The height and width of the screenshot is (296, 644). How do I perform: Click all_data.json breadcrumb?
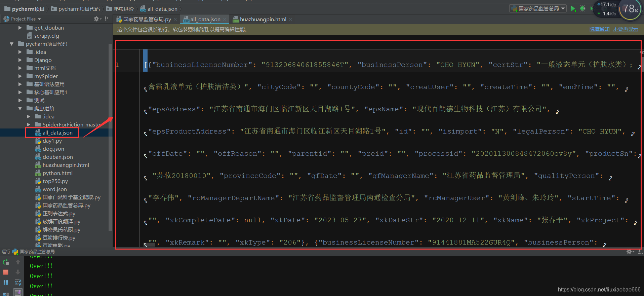point(159,9)
